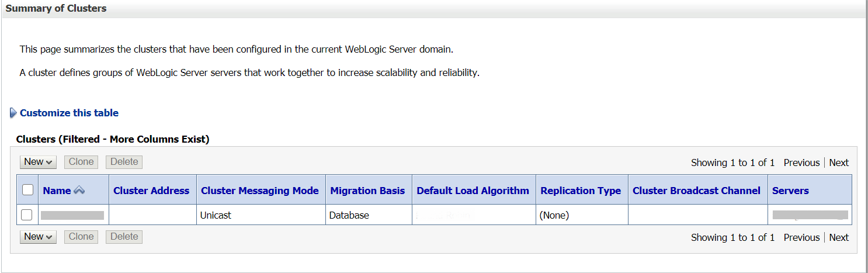
Task: Sort by Cluster Broadcast Channel header
Action: click(x=696, y=191)
